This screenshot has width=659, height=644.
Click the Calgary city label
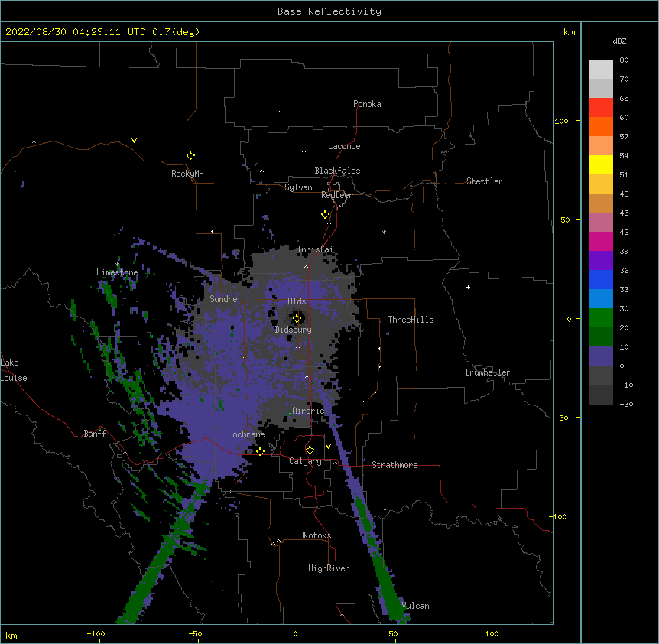[305, 461]
